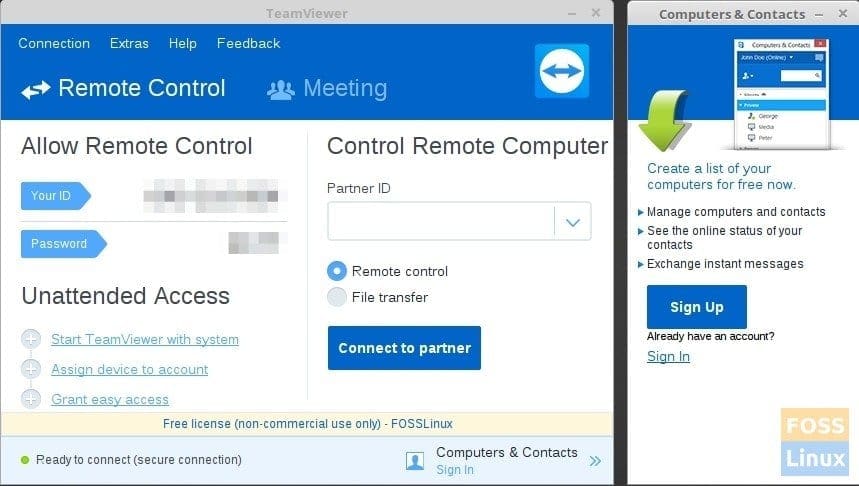The height and width of the screenshot is (486, 859).
Task: Click into the Partner ID input field
Action: [441, 221]
